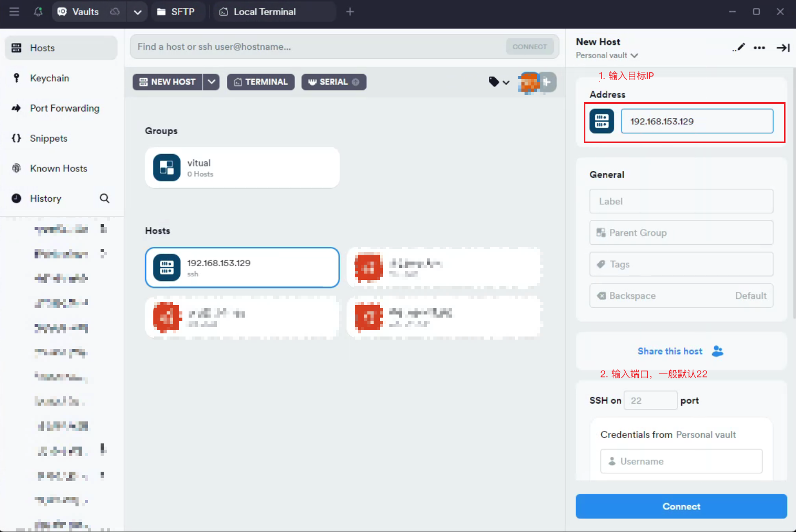Expand the Personal vault selector
The image size is (796, 532).
(x=607, y=56)
